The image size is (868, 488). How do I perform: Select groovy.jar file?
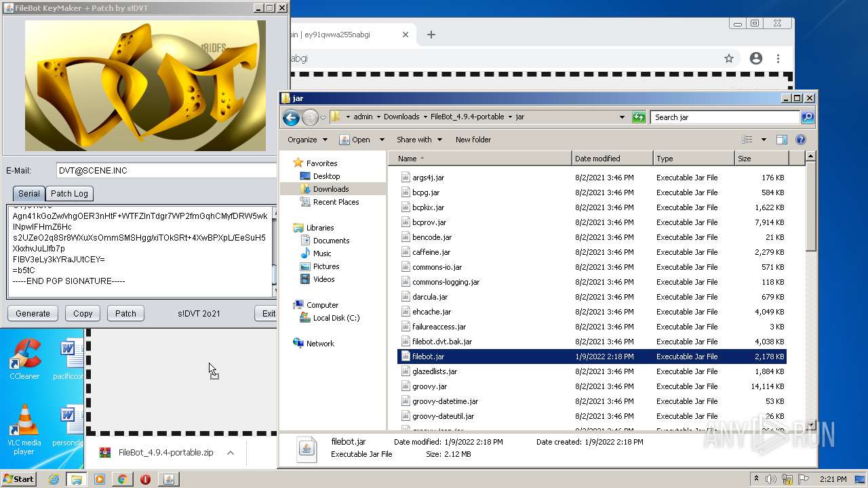(430, 386)
